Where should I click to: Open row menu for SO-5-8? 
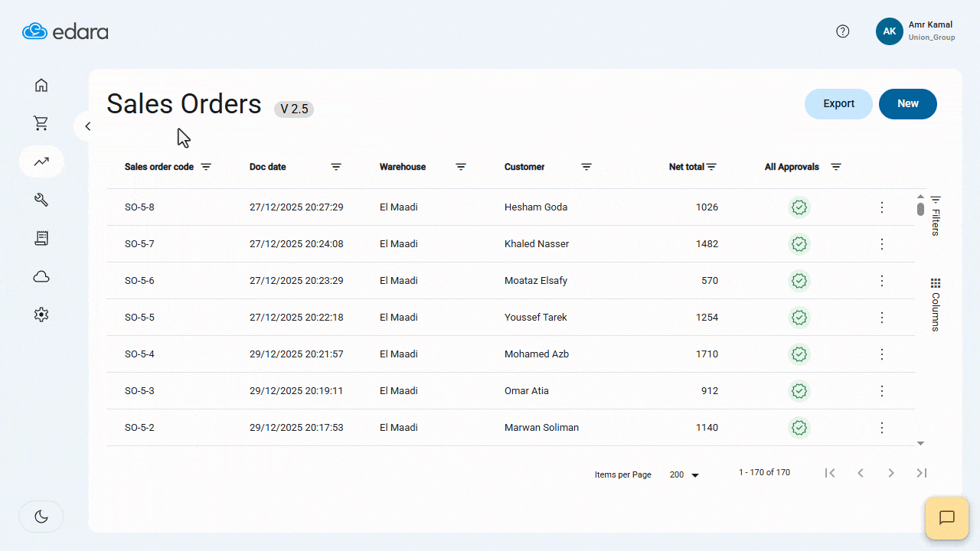(x=882, y=207)
